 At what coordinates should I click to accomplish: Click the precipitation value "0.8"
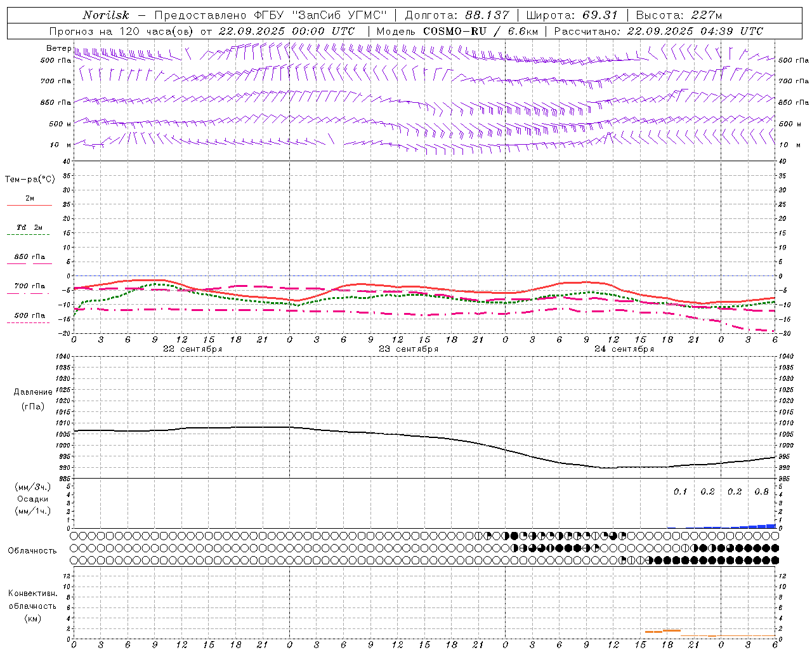[x=762, y=492]
